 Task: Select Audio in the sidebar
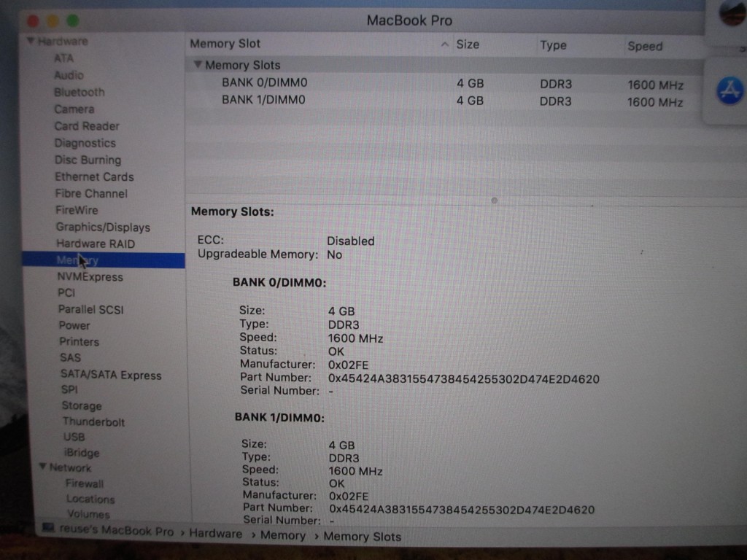(69, 75)
